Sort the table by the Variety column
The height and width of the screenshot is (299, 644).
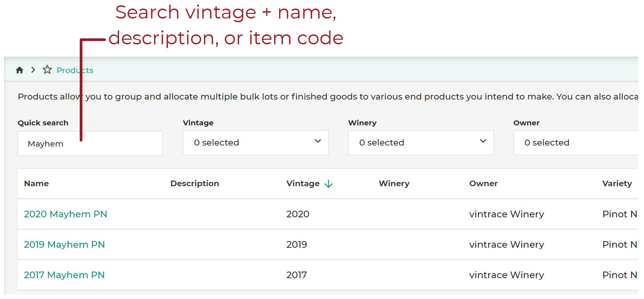point(617,184)
